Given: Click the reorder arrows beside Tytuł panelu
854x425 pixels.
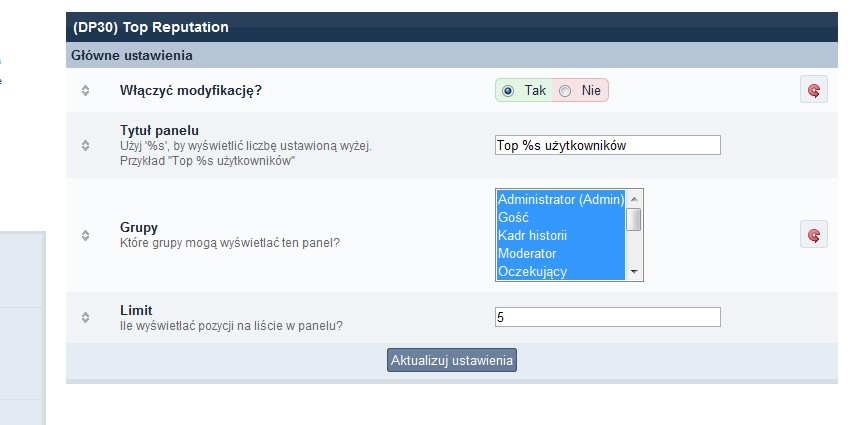Looking at the screenshot, I should point(86,146).
